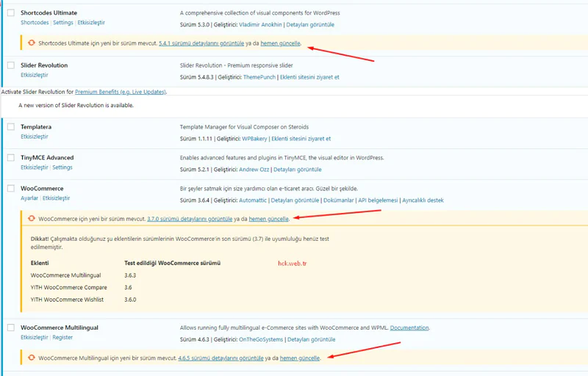Deactivate WooCommerce via Etkisizleştir
Screen dimensions: 588x376
coord(57,198)
